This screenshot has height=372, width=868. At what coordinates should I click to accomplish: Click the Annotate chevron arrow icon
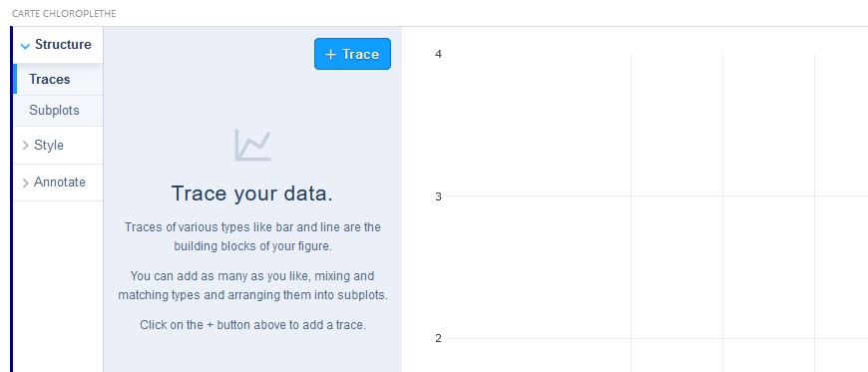point(26,183)
